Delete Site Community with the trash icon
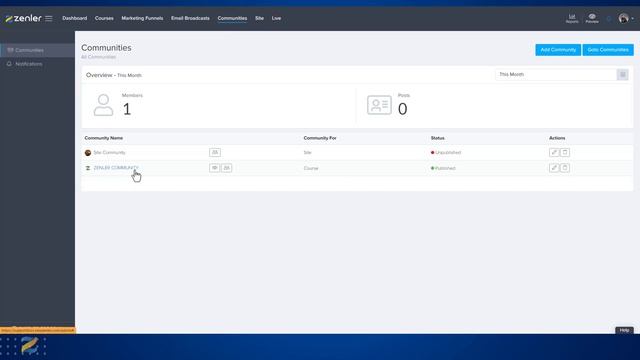640x360 pixels. point(565,152)
